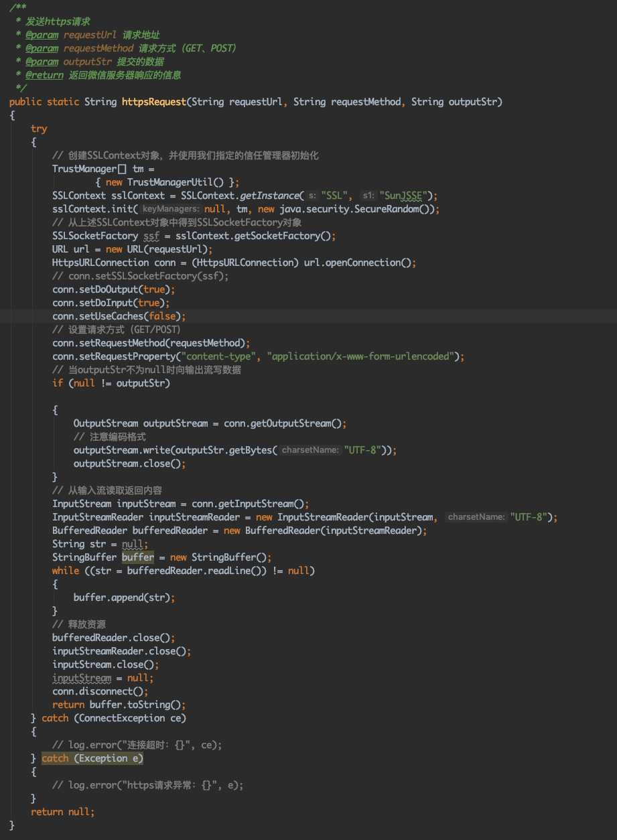Click the 'bufferedReader.close()' line

tap(114, 638)
